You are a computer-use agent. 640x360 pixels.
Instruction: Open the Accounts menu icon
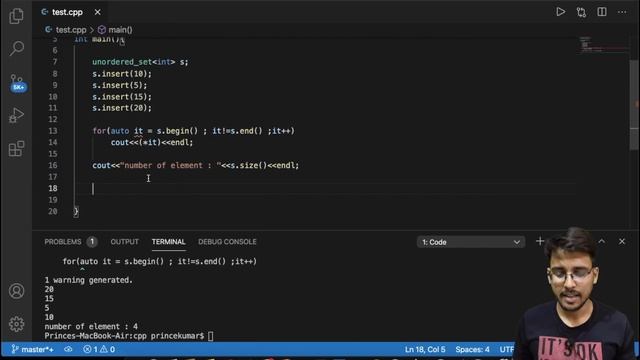pos(16,291)
